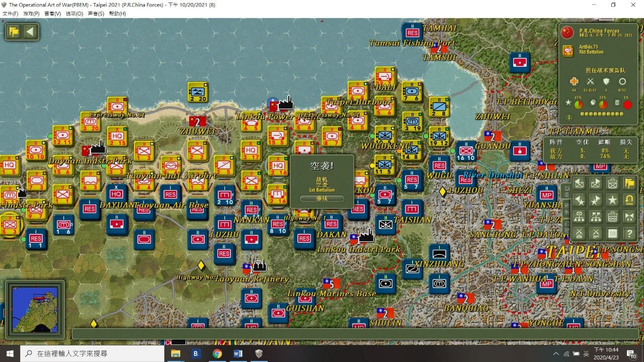Open Google Chrome from the taskbar
The width and height of the screenshot is (644, 362).
(x=217, y=353)
